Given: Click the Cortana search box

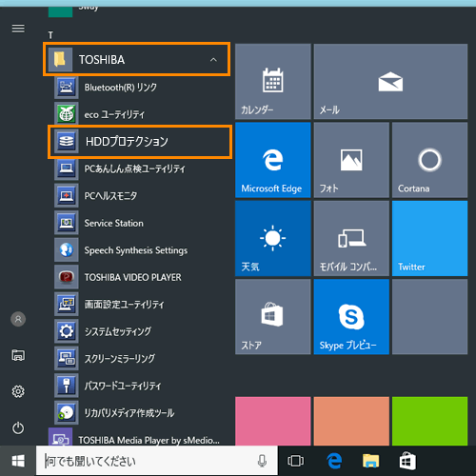Looking at the screenshot, I should tap(157, 461).
